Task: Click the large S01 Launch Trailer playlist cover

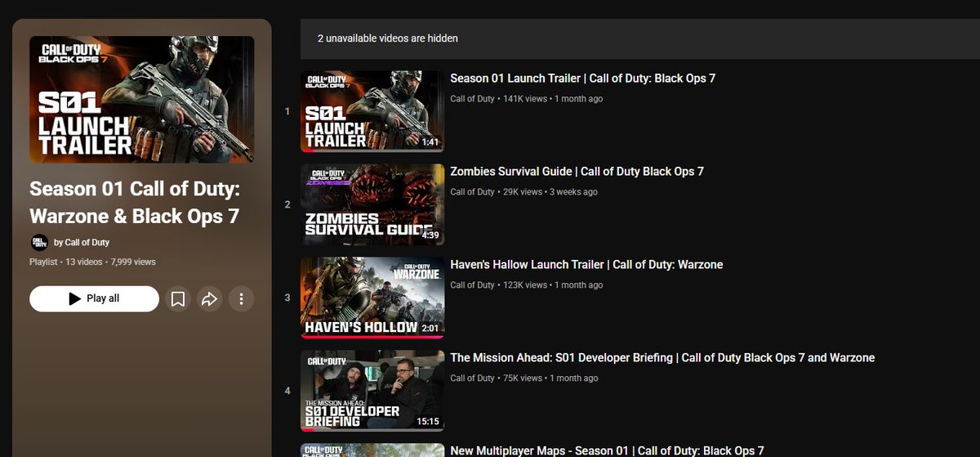Action: 142,99
